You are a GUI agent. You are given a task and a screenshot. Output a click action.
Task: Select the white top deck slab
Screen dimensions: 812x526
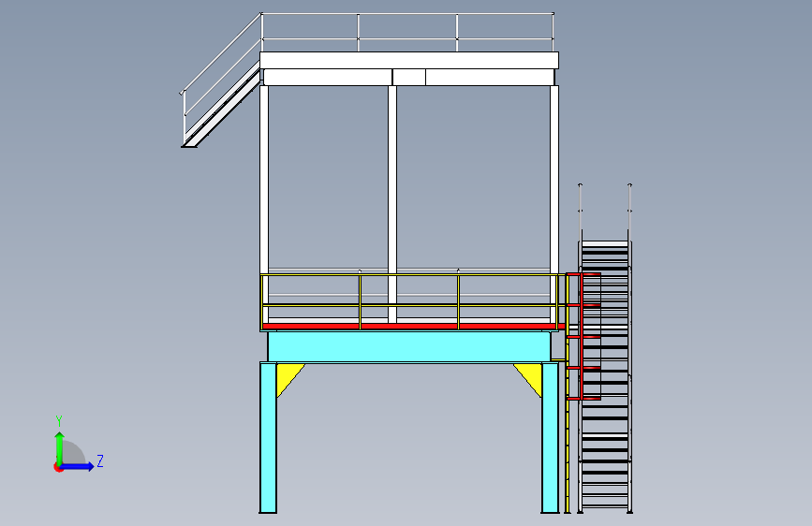[409, 60]
